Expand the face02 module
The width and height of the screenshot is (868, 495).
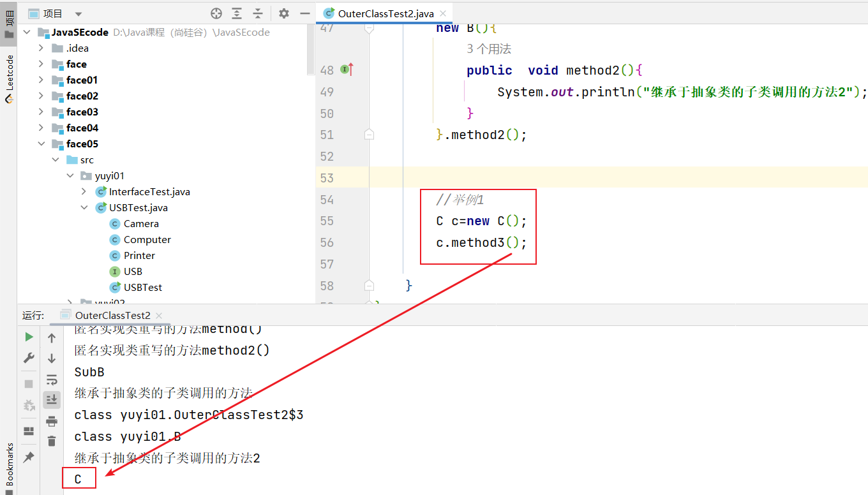(41, 96)
